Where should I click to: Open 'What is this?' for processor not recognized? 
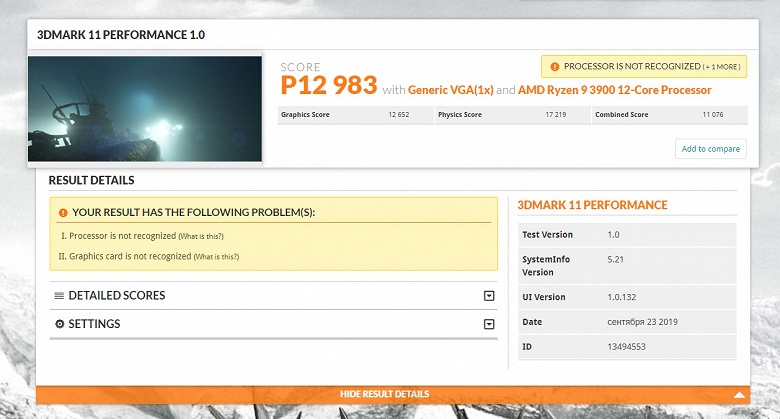click(201, 236)
